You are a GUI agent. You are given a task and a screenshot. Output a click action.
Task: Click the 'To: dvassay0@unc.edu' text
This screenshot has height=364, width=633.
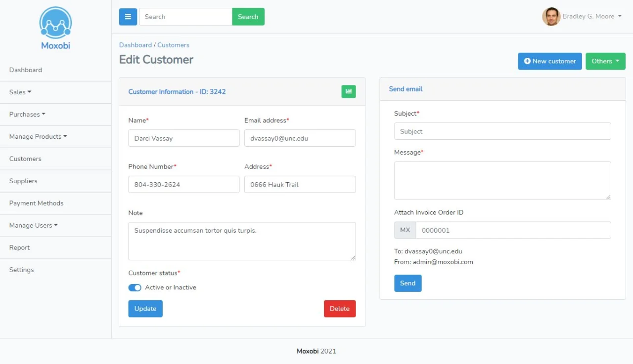pos(428,251)
